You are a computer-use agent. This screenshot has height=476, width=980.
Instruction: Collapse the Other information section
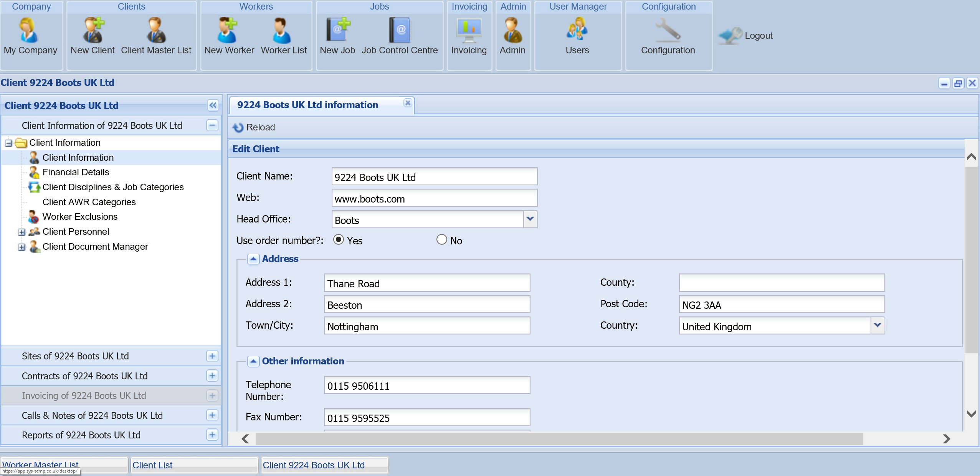253,361
